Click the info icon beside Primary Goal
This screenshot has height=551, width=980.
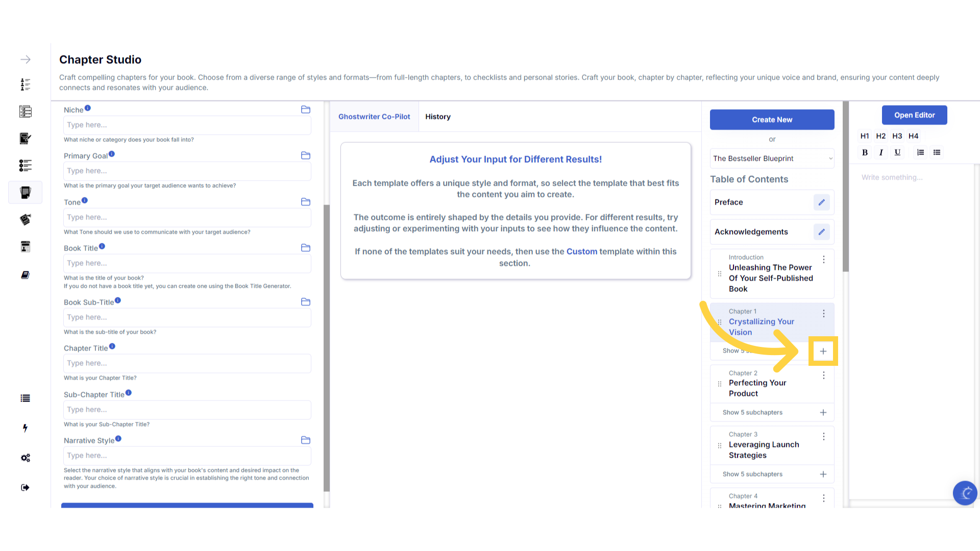tap(112, 154)
